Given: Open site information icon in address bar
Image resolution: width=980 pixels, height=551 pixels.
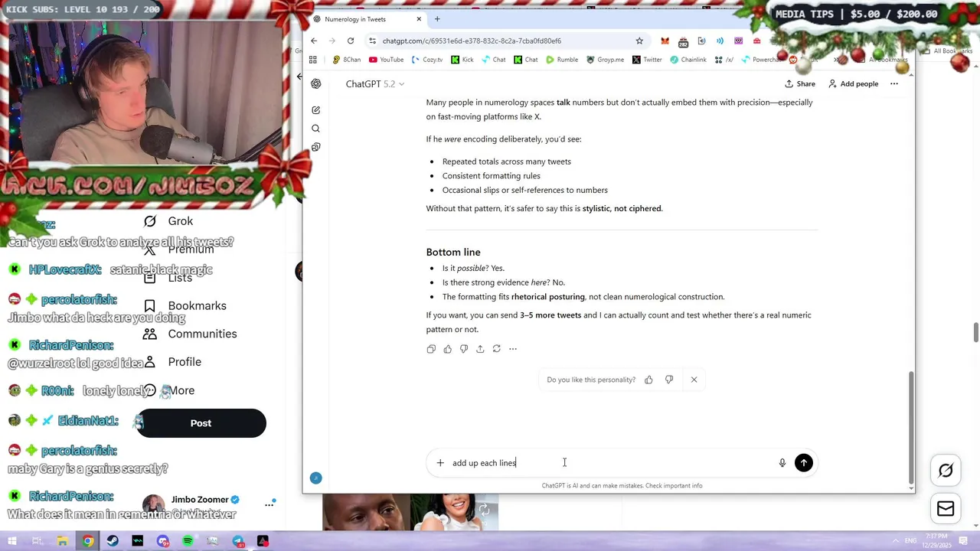Looking at the screenshot, I should click(x=372, y=41).
